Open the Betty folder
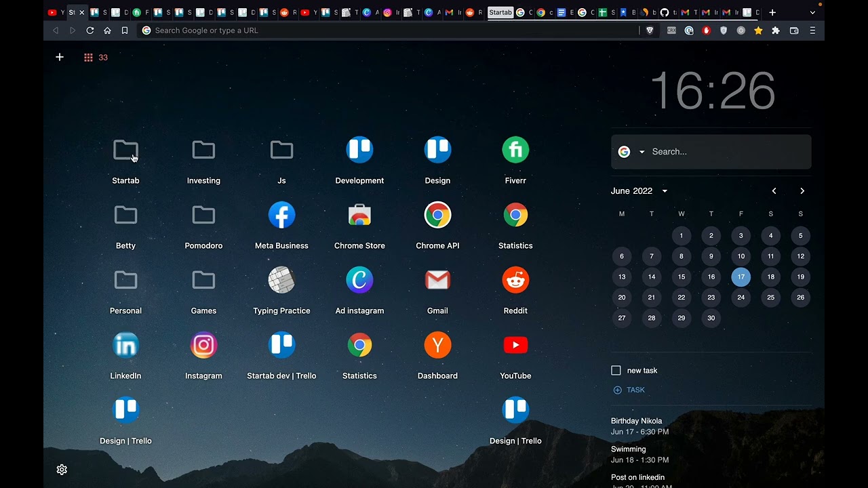Screen dimensions: 868x488 pos(125,215)
